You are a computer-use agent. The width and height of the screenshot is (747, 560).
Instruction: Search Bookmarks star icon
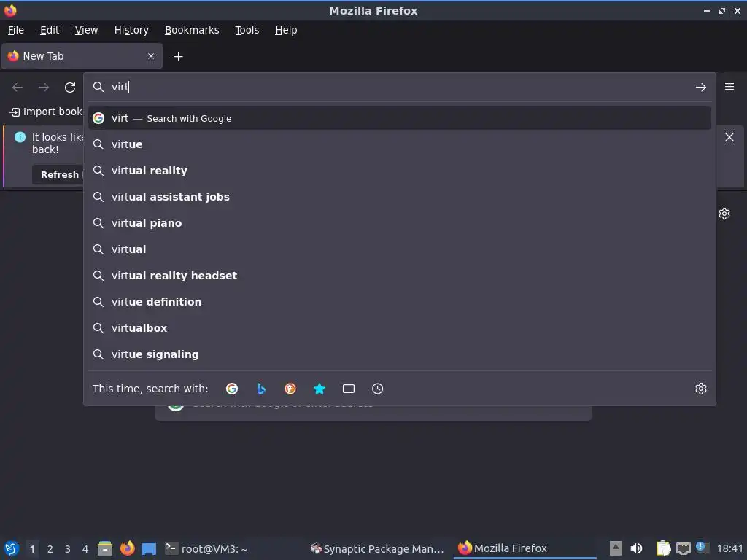[x=320, y=389]
